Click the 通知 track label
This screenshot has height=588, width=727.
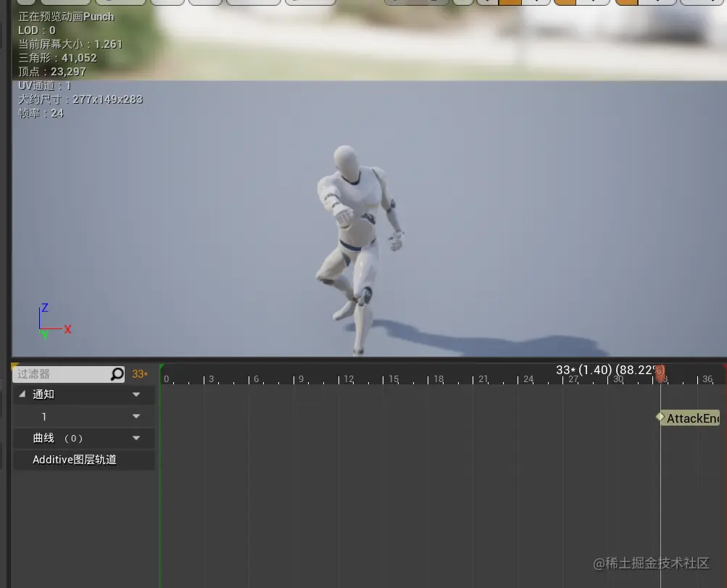(x=43, y=394)
